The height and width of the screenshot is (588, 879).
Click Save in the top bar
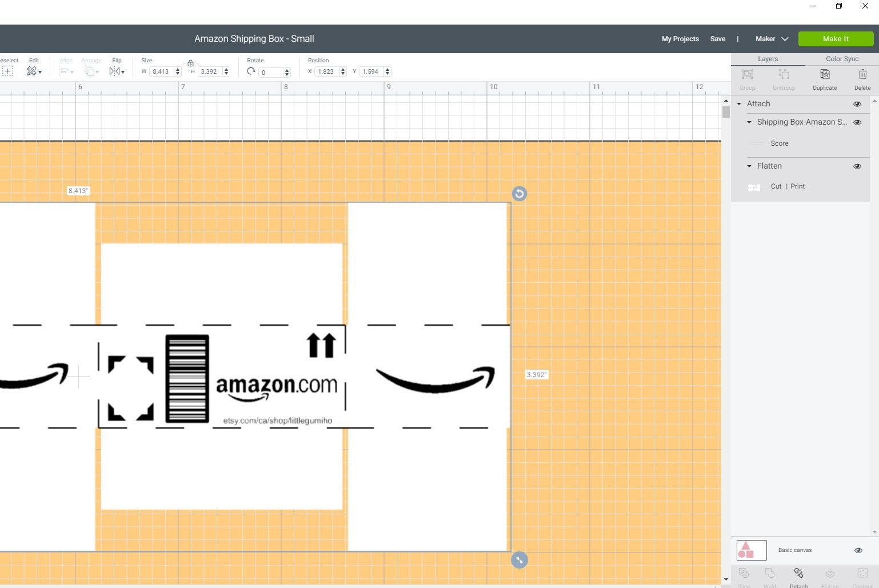[x=718, y=39]
